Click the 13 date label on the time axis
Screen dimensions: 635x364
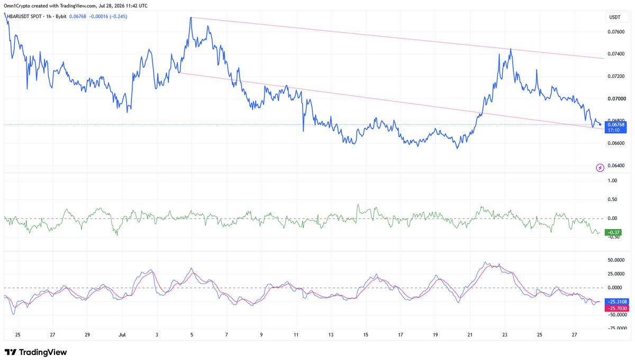pos(331,335)
